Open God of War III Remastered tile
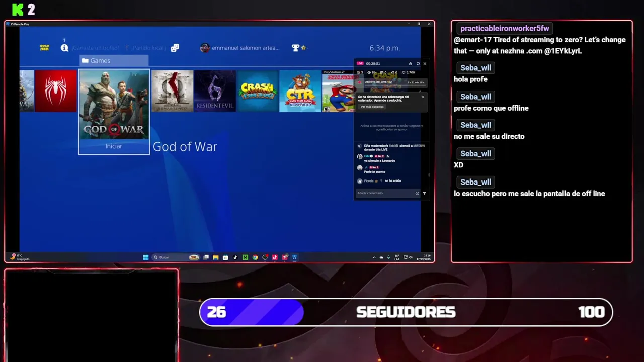 (x=172, y=90)
